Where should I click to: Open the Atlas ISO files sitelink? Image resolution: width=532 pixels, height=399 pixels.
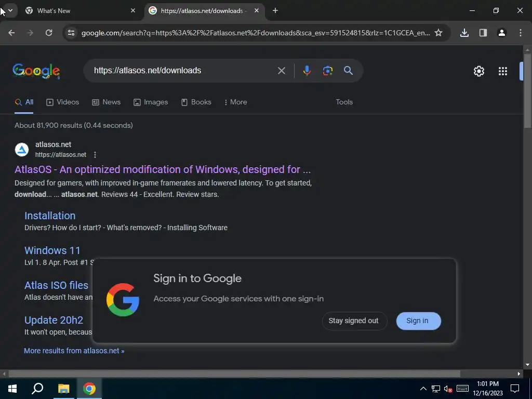point(56,285)
